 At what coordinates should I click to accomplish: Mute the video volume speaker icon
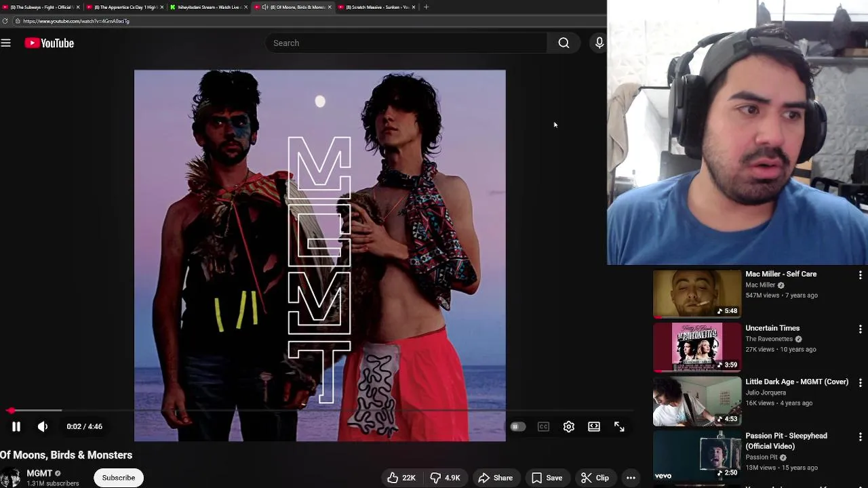click(43, 426)
